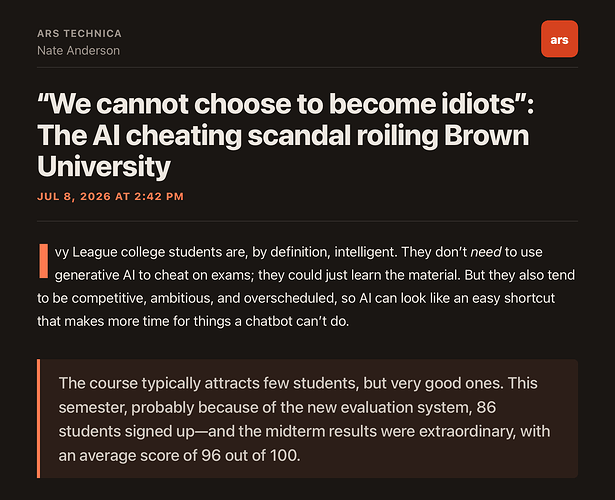Click 'University' in the headline's last line
The width and height of the screenshot is (615, 500).
click(x=104, y=167)
